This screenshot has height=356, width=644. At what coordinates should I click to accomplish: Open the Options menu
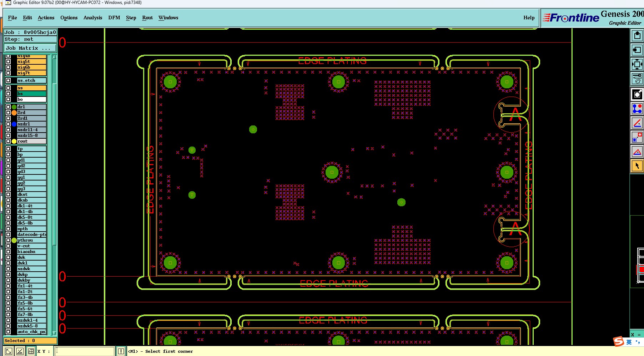69,18
